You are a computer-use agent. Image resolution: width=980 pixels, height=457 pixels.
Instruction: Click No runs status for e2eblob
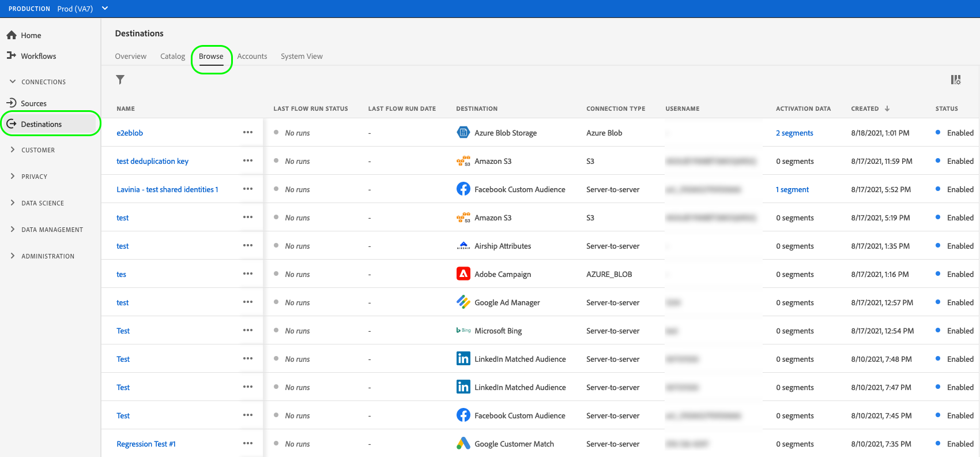click(x=297, y=133)
